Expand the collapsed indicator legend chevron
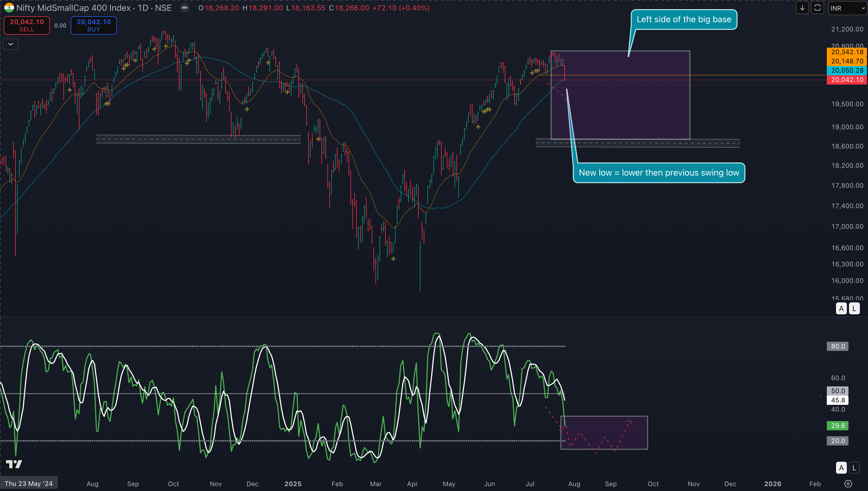The width and height of the screenshot is (868, 491). (11, 44)
